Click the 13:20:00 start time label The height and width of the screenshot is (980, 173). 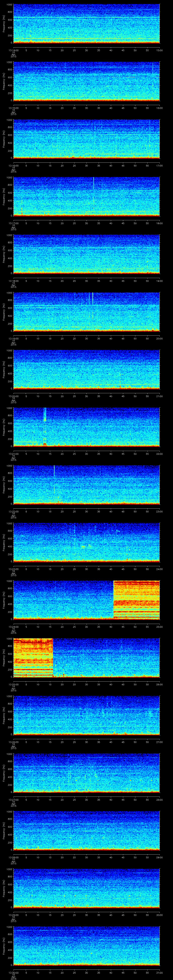tap(13, 396)
